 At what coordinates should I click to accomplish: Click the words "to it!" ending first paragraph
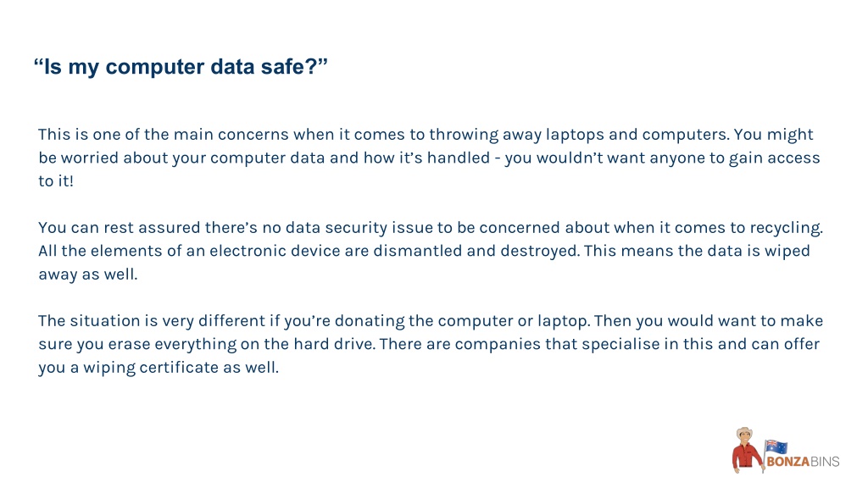(55, 181)
